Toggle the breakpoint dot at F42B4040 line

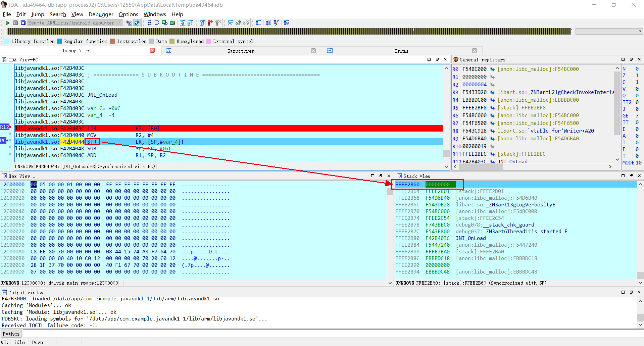(10, 134)
